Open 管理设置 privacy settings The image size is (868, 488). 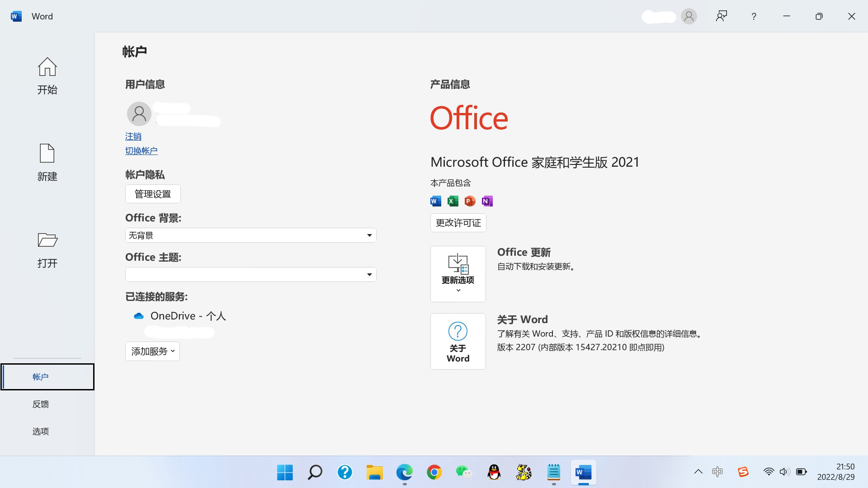pos(153,194)
